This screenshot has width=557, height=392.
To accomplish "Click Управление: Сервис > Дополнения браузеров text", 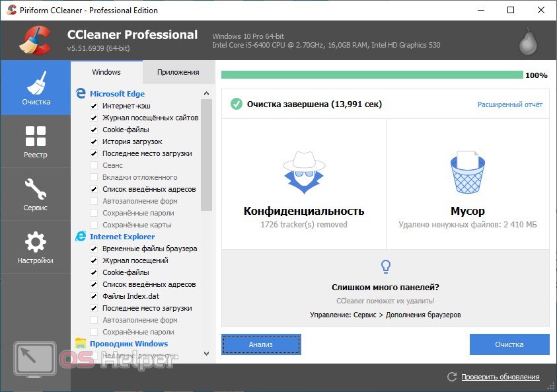I will pyautogui.click(x=385, y=315).
